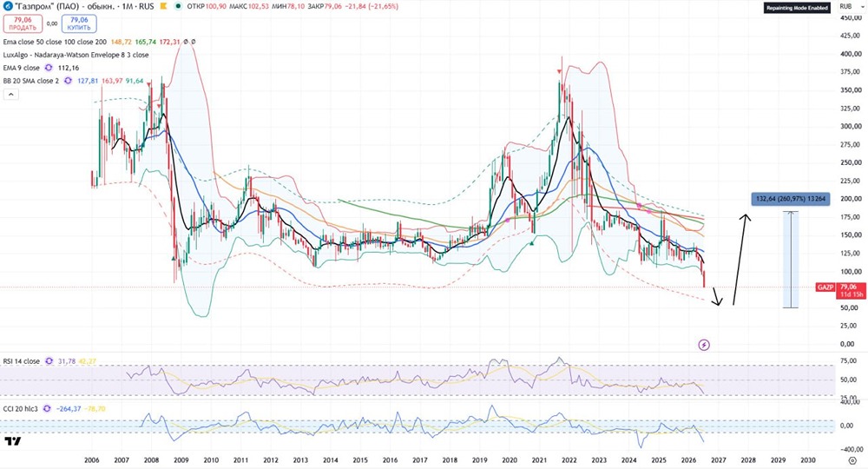Click the purple lightning bolt icon on chart

point(704,345)
